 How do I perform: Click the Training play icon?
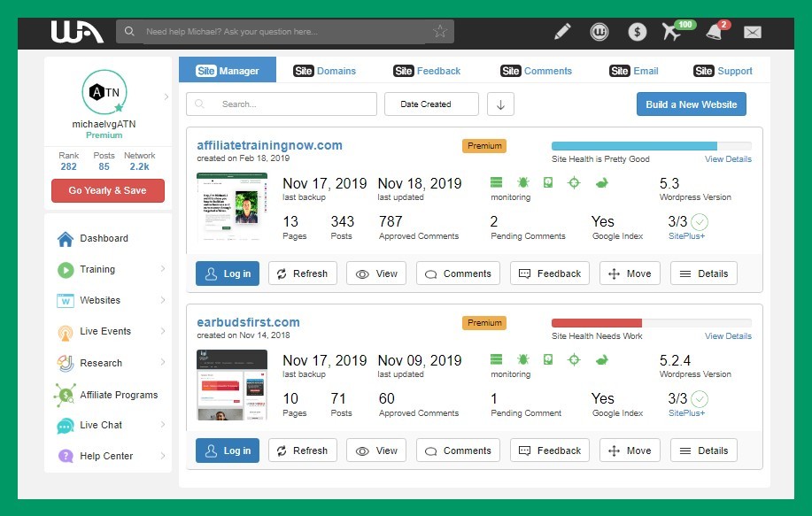[66, 270]
